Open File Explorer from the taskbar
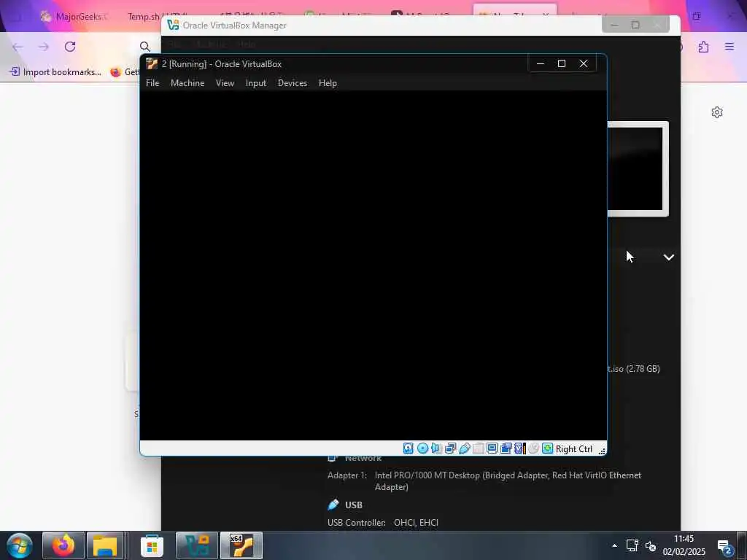This screenshot has height=560, width=747. point(105,545)
